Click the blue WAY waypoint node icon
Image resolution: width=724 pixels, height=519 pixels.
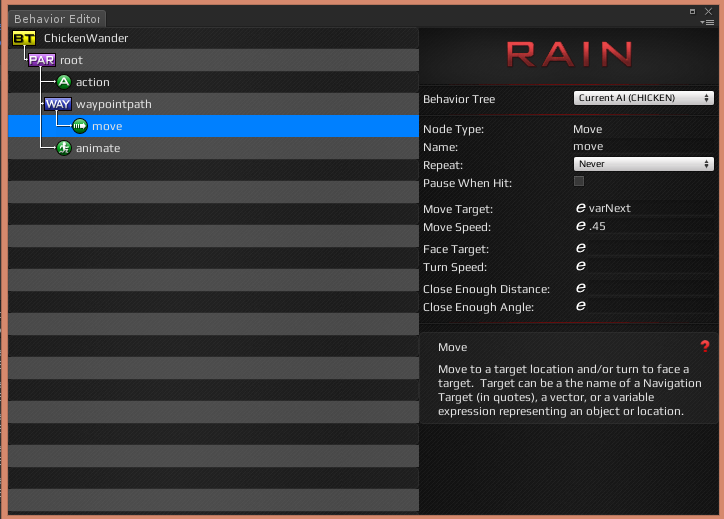(58, 104)
